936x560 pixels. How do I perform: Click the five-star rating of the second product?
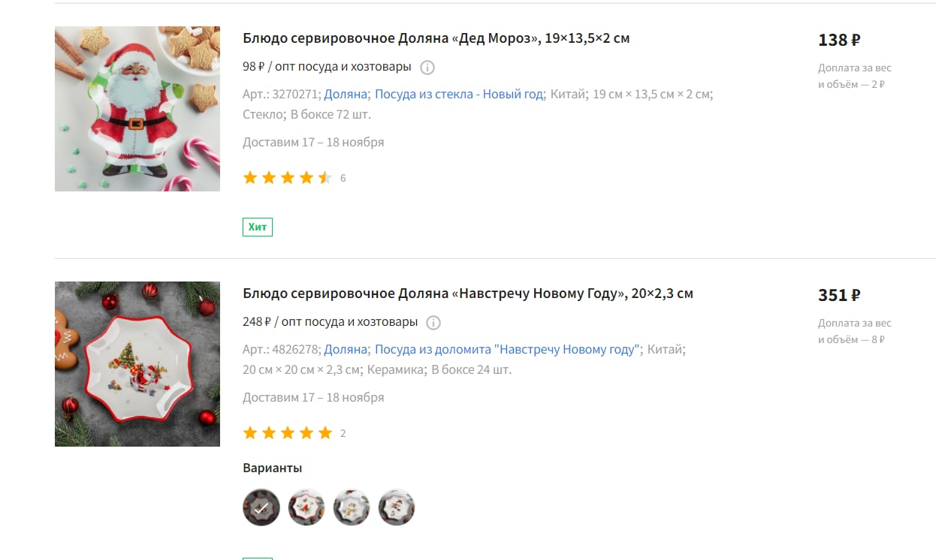pos(288,433)
